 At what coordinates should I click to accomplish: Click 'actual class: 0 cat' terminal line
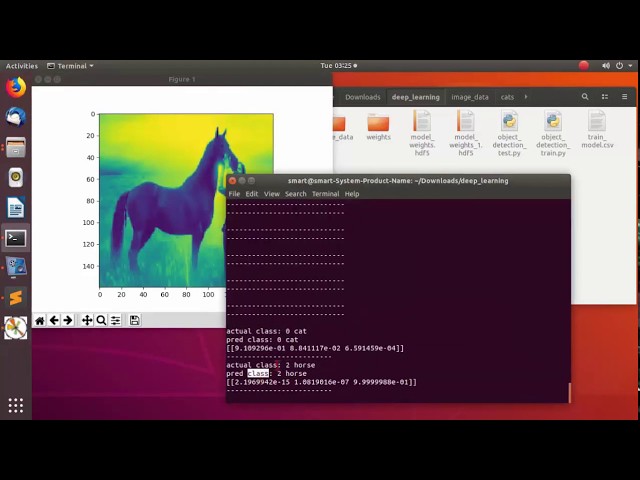(266, 331)
